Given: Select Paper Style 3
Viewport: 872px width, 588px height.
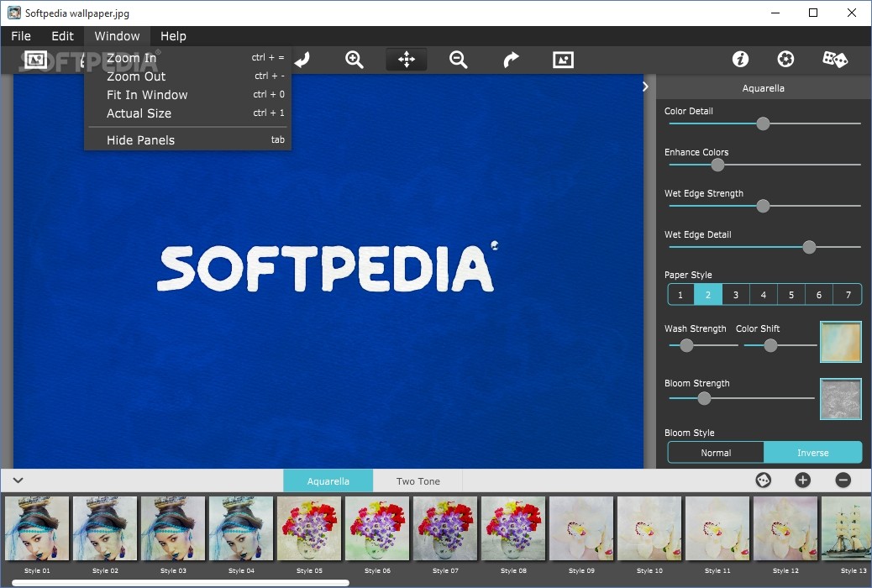Looking at the screenshot, I should pyautogui.click(x=736, y=295).
